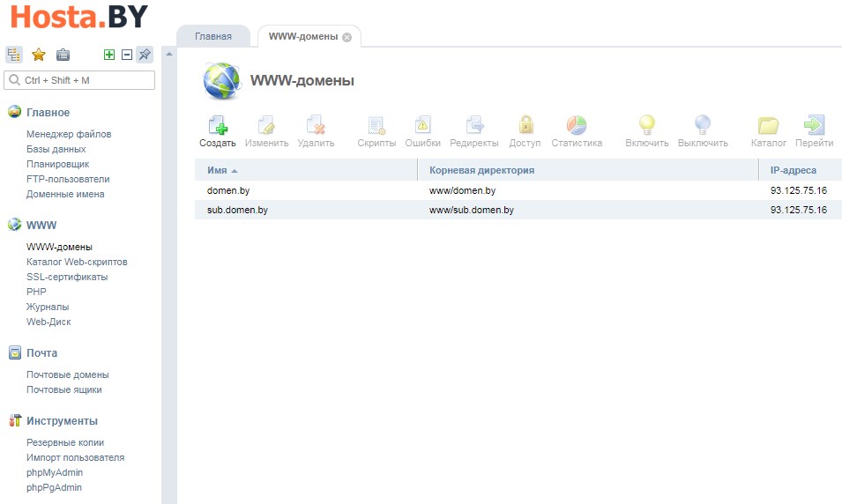Click the Включить light bulb icon

(x=646, y=125)
